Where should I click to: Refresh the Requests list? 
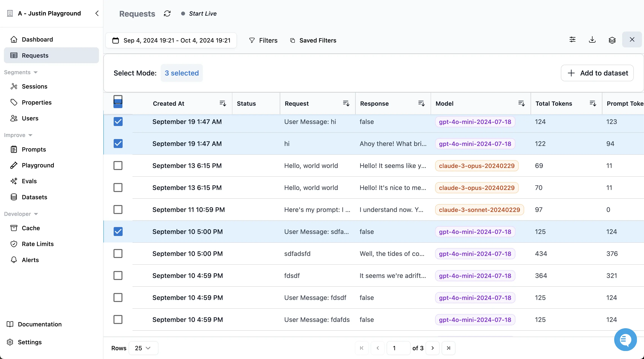(167, 13)
